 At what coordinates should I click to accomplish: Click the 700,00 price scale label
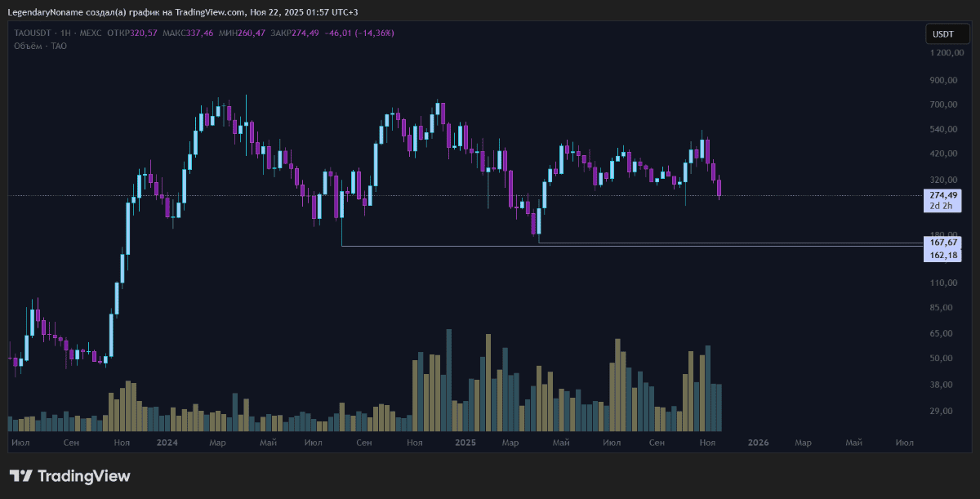943,105
